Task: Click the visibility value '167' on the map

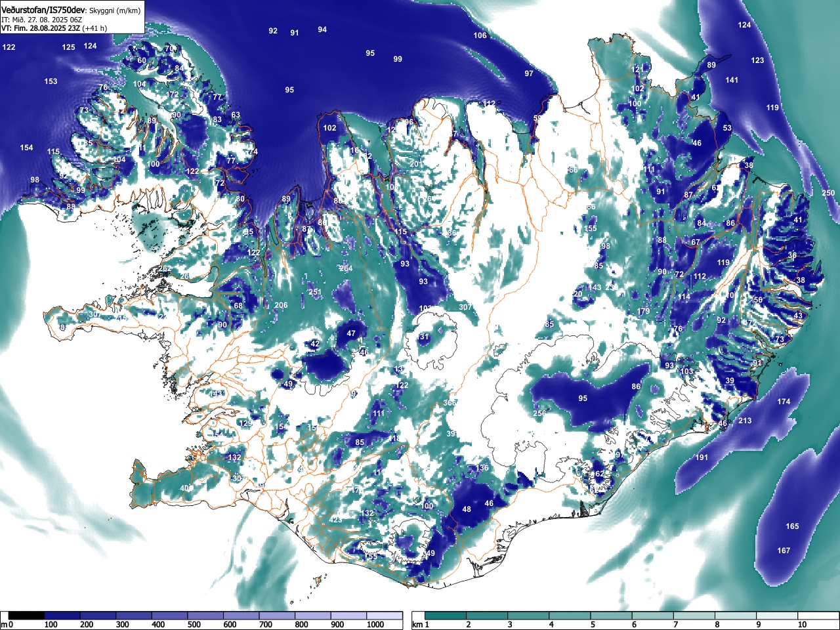Action: pyautogui.click(x=784, y=551)
